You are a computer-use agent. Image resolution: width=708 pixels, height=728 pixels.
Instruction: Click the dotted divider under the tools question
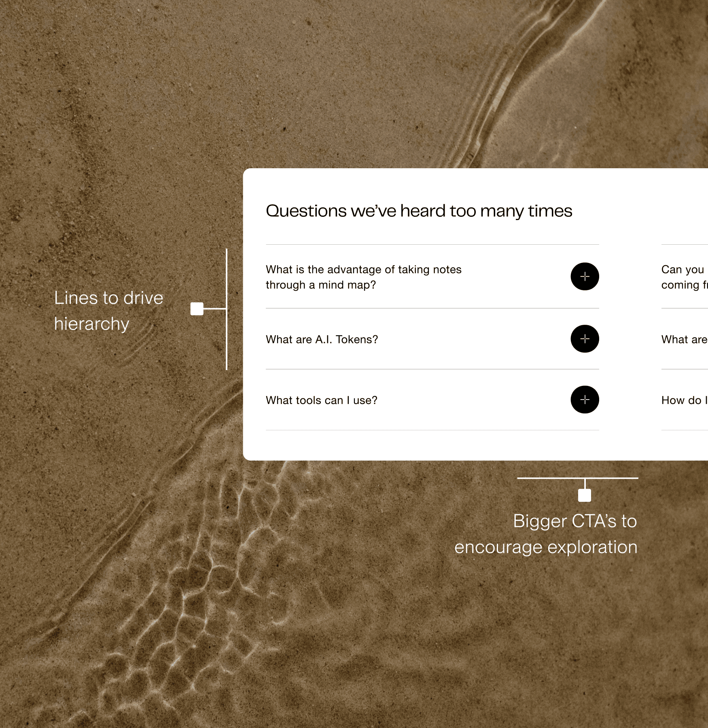pyautogui.click(x=432, y=430)
